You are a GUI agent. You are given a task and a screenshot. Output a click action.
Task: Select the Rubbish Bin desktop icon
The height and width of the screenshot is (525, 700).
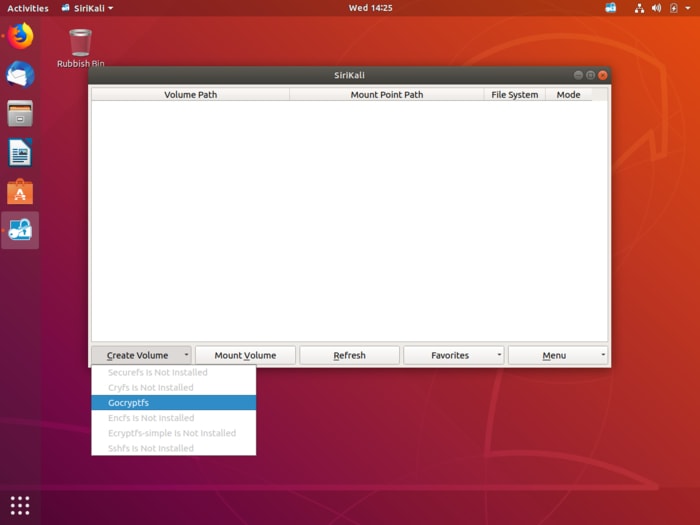click(x=80, y=45)
